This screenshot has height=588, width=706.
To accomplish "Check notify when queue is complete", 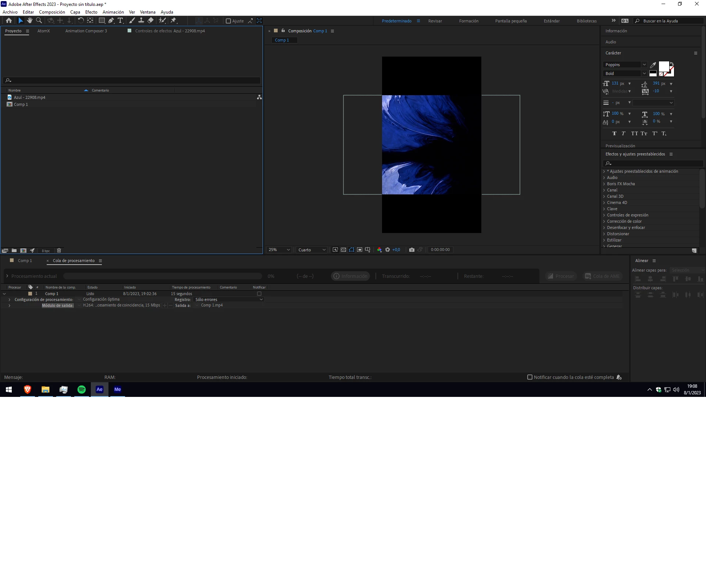I will pos(530,377).
